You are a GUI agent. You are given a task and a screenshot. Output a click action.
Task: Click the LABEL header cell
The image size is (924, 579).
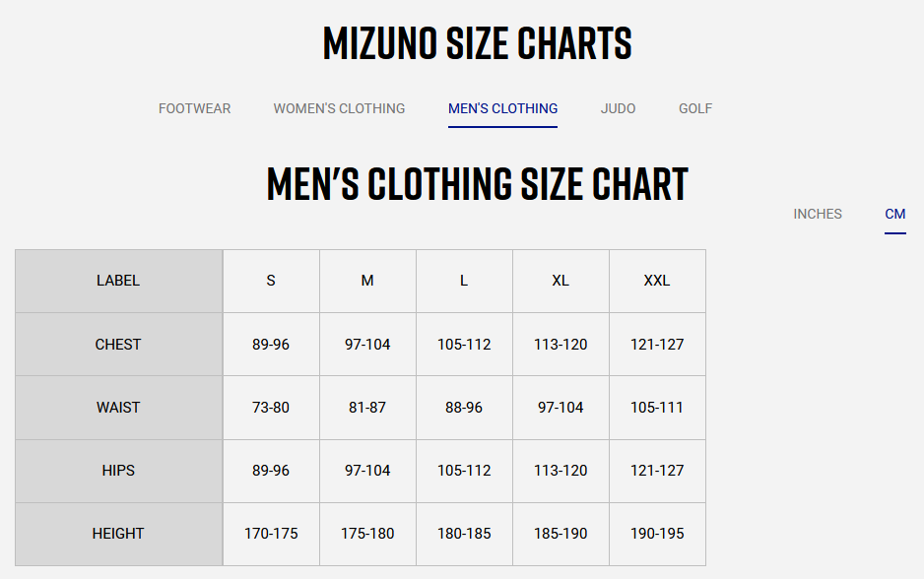[118, 281]
